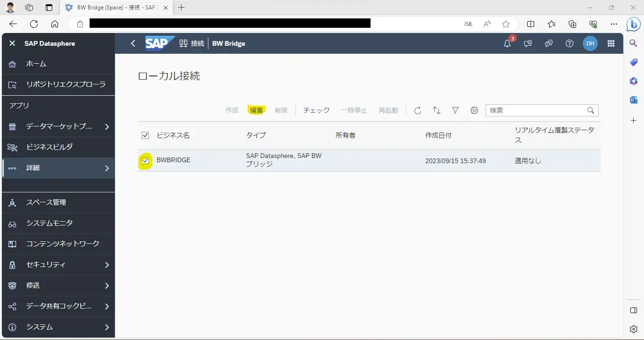Expand the 詳細 submenu arrow

tap(107, 168)
